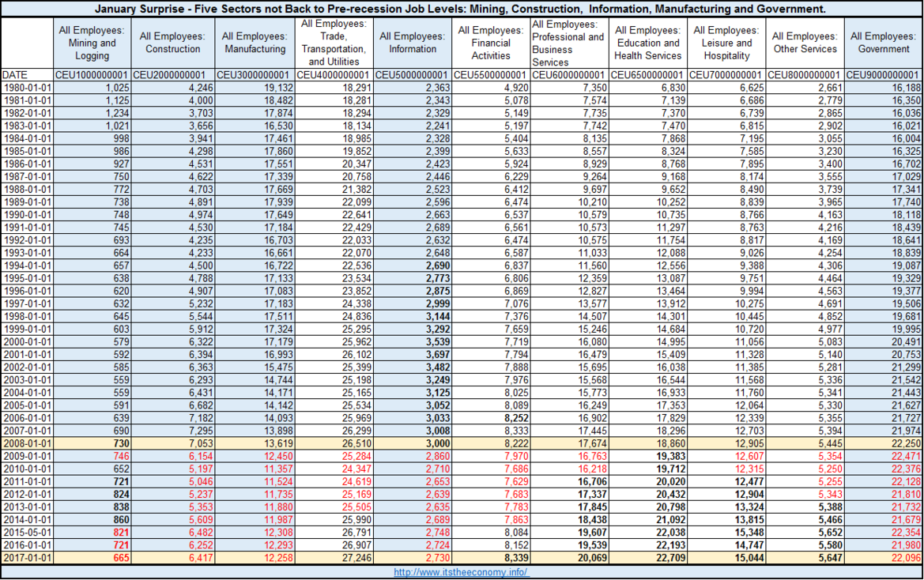Image resolution: width=924 pixels, height=580 pixels.
Task: Select the 2000-01-01 date cell
Action: pyautogui.click(x=27, y=341)
